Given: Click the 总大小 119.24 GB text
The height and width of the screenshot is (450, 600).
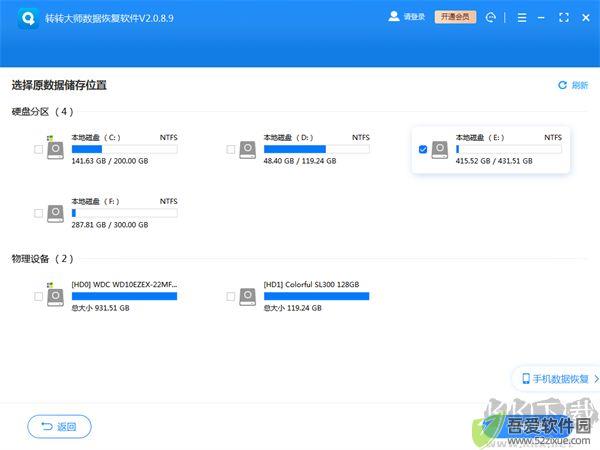Looking at the screenshot, I should 292,308.
